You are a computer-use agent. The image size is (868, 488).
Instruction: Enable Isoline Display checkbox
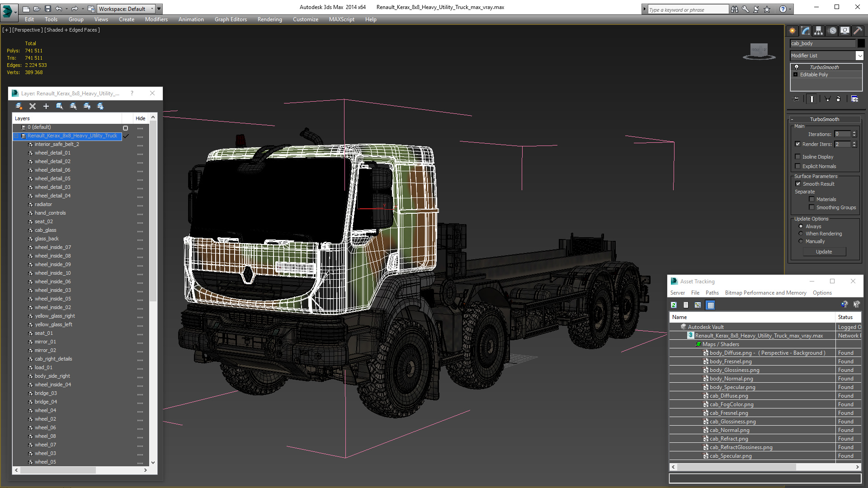click(798, 157)
